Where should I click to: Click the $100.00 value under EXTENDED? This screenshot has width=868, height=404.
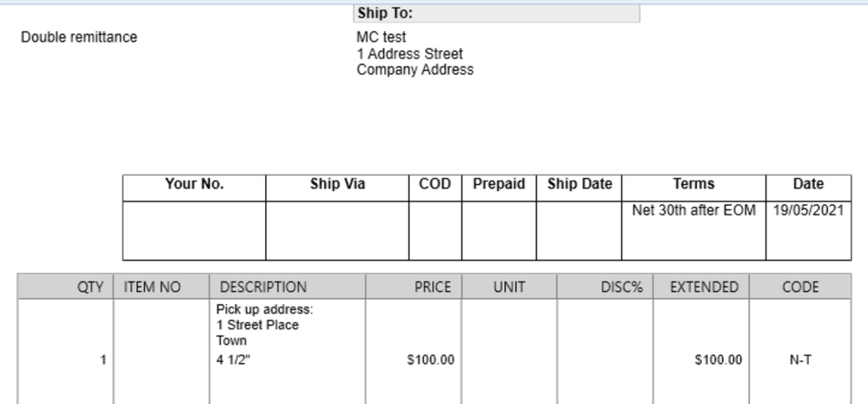coord(718,360)
